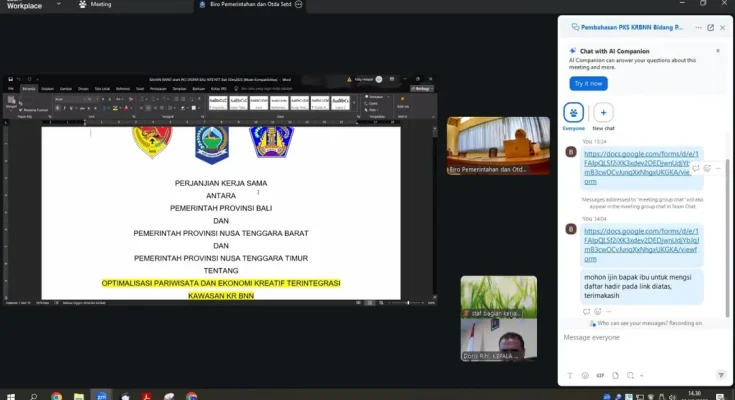Open the Zoom app in the taskbar
The height and width of the screenshot is (400, 735).
click(x=102, y=395)
